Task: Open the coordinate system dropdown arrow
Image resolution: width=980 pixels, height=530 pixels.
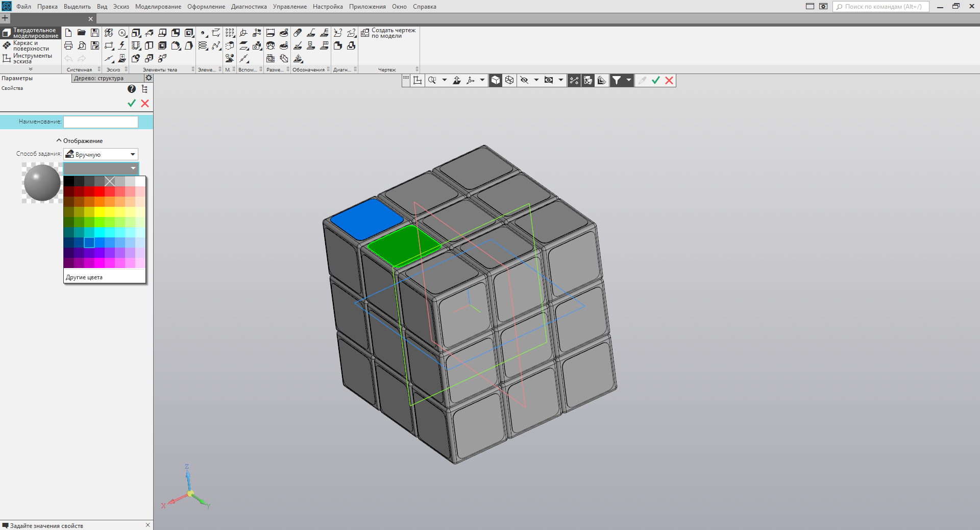Action: click(482, 80)
